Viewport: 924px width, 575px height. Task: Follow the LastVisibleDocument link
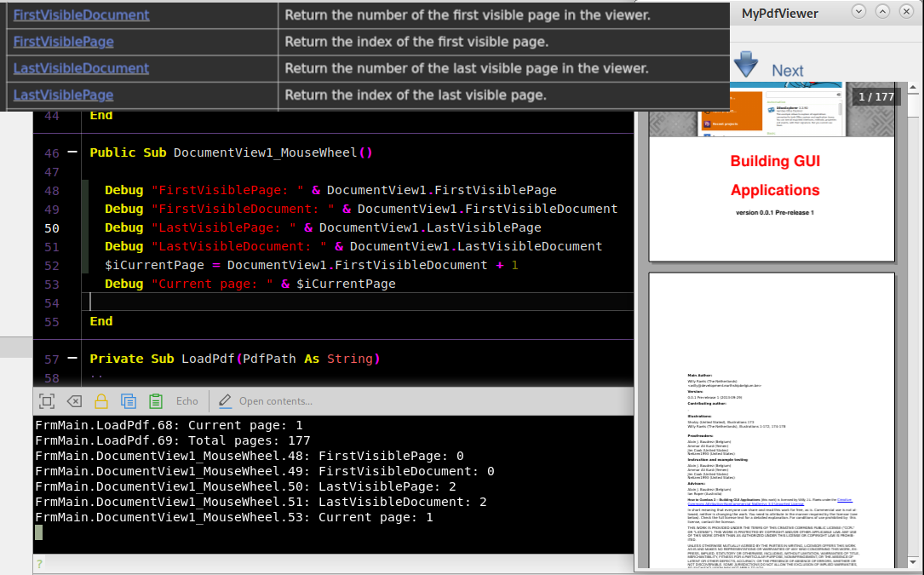pyautogui.click(x=81, y=68)
